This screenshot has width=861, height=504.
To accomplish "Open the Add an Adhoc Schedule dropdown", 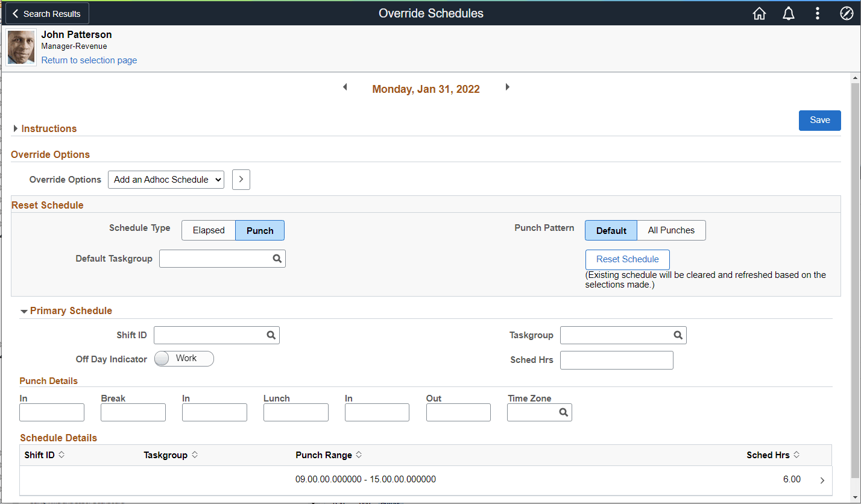I will (166, 179).
